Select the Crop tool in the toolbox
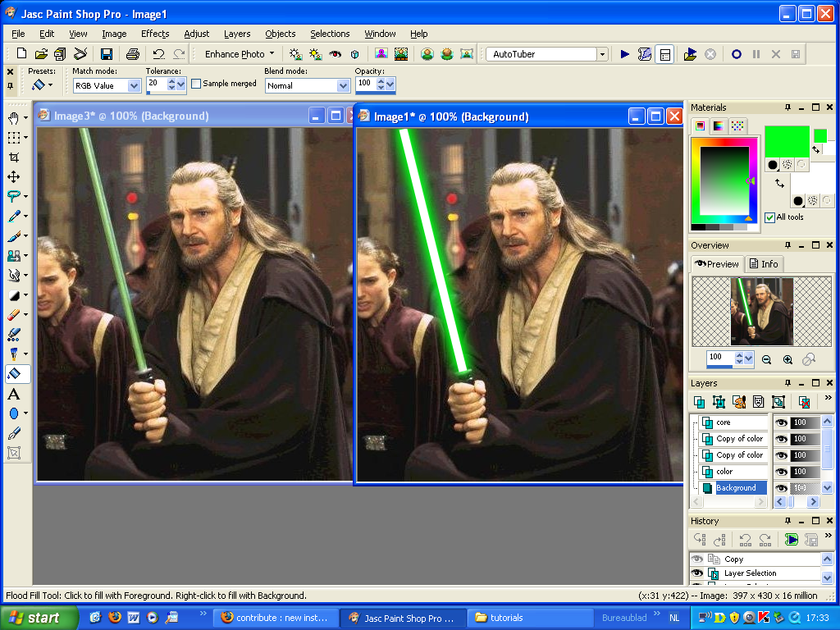The height and width of the screenshot is (630, 840). [x=14, y=157]
